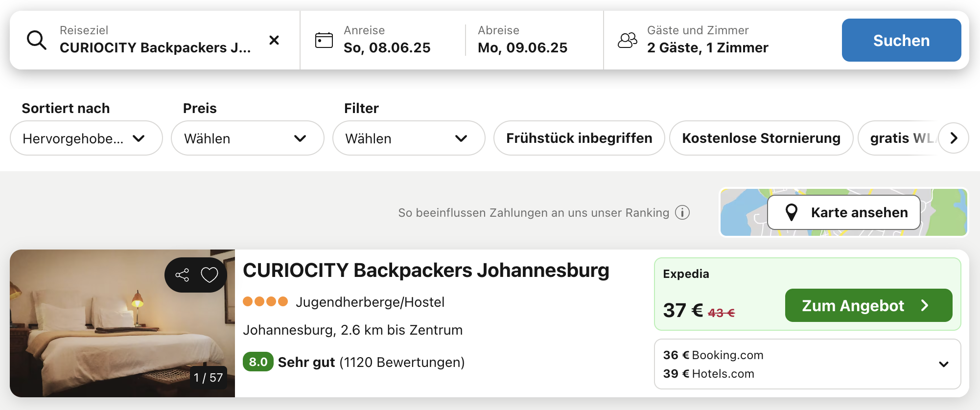This screenshot has width=980, height=410.
Task: Save hostel to favorites with heart icon
Action: click(x=210, y=275)
